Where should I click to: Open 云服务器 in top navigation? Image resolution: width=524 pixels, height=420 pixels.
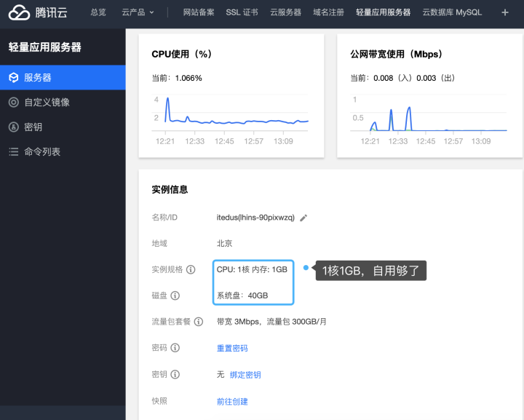[x=286, y=12]
